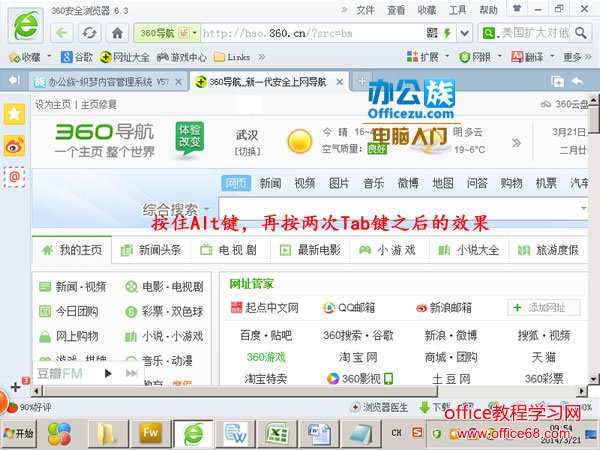Click the Windows 开始 Start button

(19, 433)
